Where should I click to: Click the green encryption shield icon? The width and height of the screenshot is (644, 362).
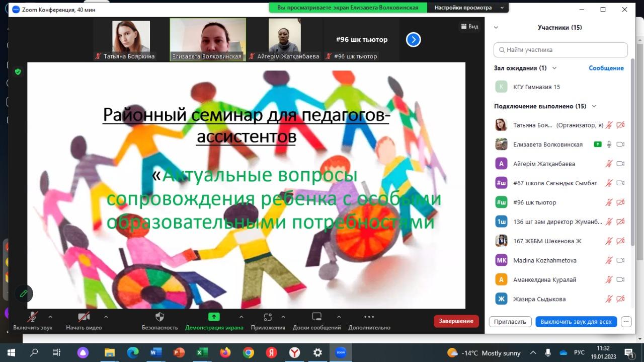18,72
